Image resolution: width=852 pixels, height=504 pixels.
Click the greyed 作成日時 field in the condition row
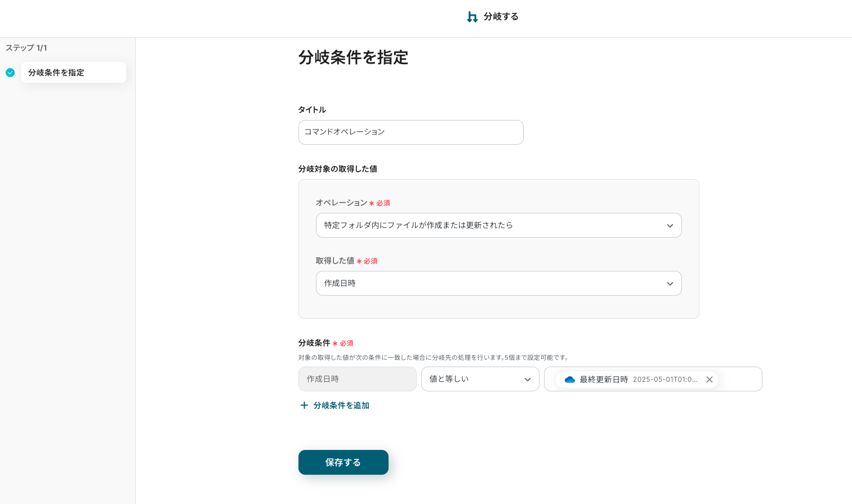[x=357, y=379]
